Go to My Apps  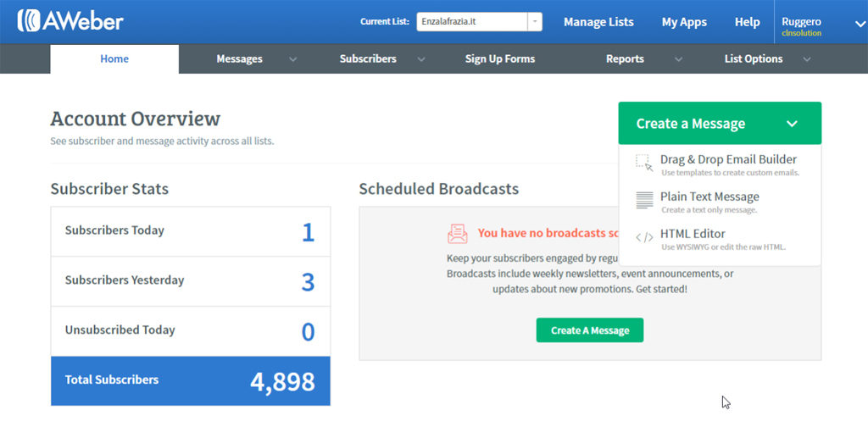click(x=684, y=22)
